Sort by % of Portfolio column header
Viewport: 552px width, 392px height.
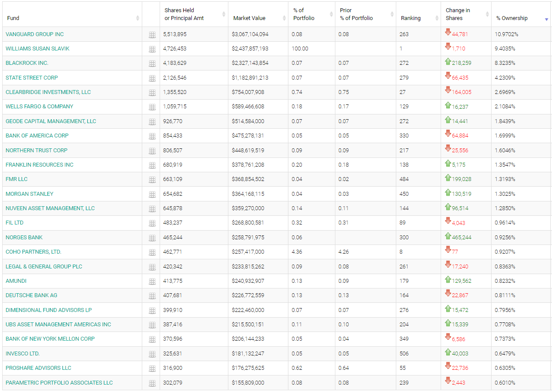(311, 14)
